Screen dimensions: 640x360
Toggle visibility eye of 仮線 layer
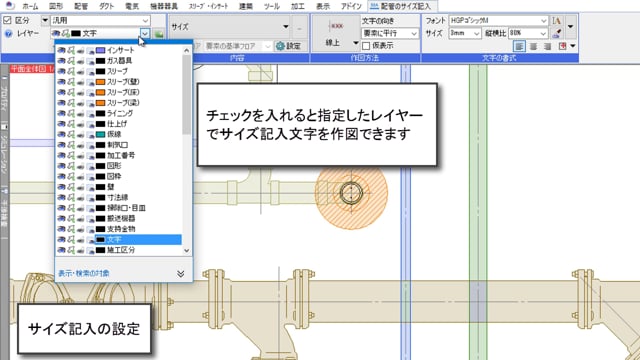tap(61, 134)
